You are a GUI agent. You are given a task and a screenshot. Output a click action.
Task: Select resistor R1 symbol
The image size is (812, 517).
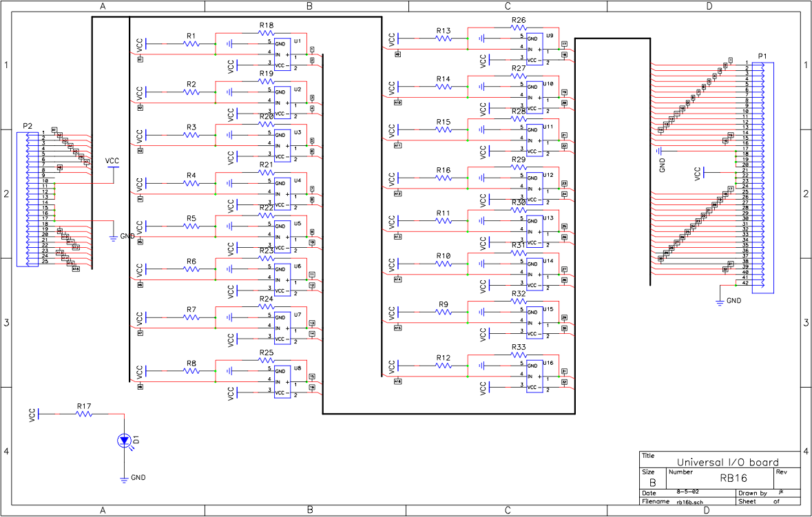coord(191,43)
